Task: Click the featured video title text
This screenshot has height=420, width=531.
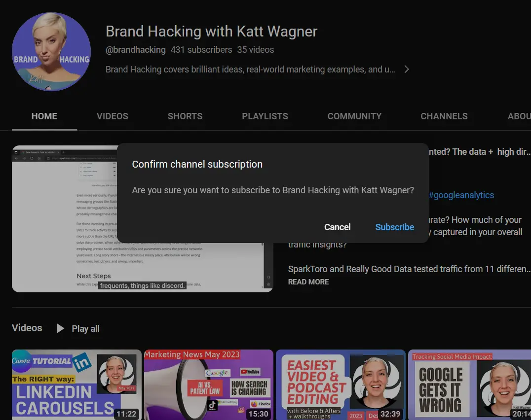Action: (x=480, y=152)
